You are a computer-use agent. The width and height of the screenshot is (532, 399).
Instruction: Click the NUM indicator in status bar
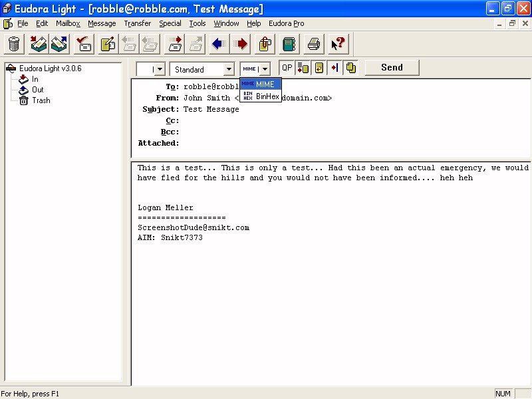tap(503, 394)
